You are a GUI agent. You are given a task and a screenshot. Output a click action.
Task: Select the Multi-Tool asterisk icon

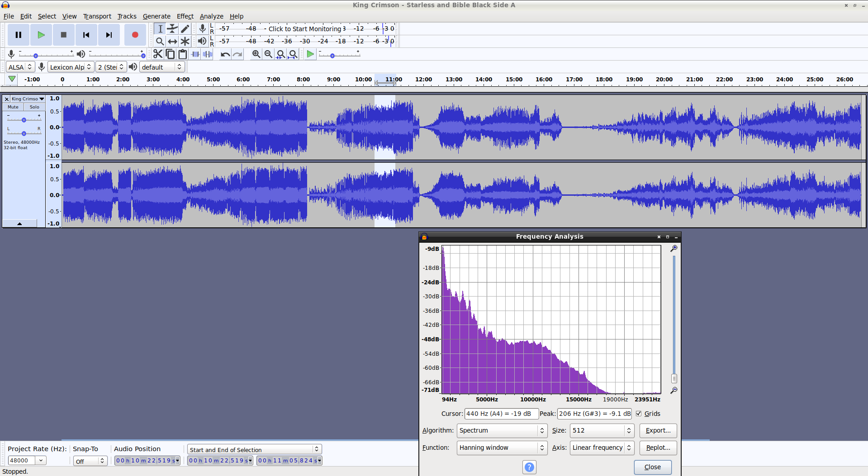(x=185, y=41)
